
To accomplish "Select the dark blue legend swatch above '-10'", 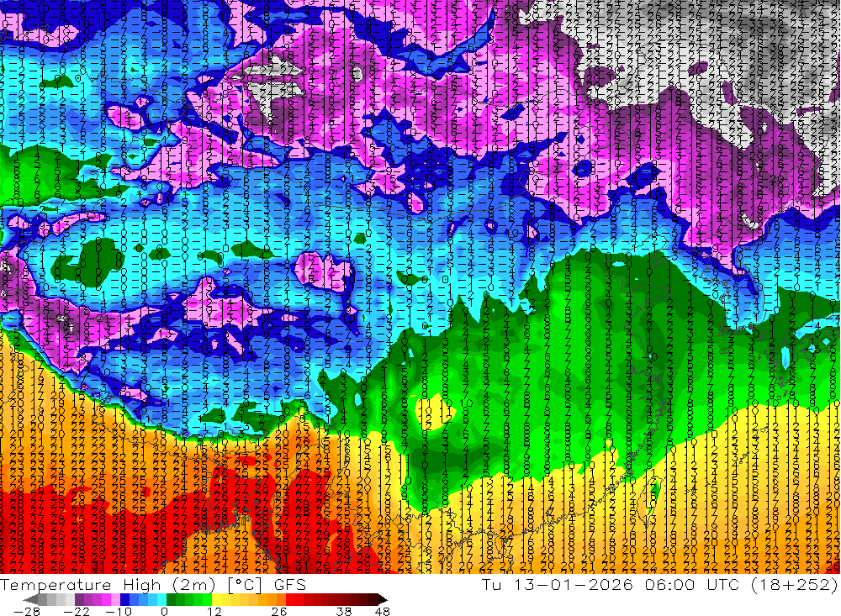I will tap(125, 599).
